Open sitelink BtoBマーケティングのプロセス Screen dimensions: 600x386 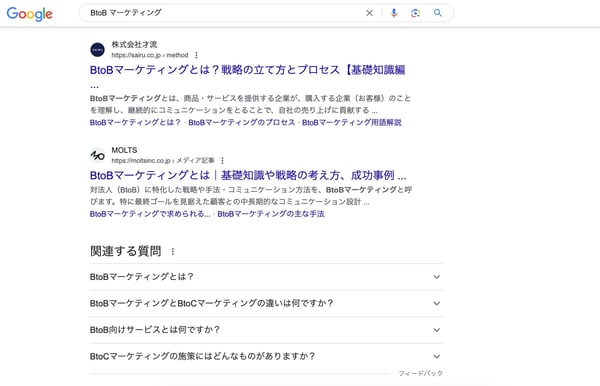242,122
